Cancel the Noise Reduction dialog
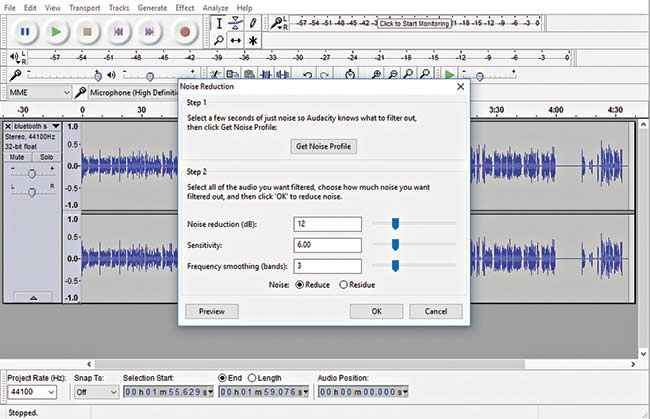This screenshot has height=419, width=650. coord(436,311)
